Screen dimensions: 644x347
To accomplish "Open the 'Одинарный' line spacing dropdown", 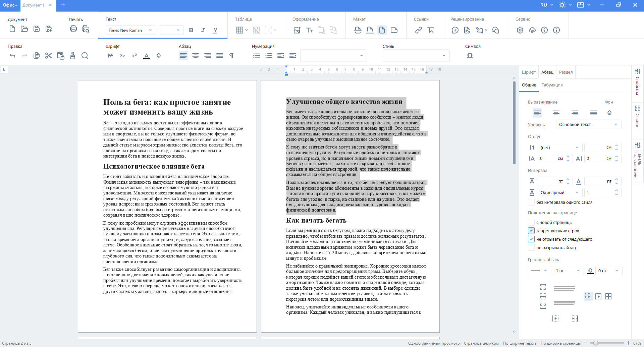I will (x=559, y=192).
